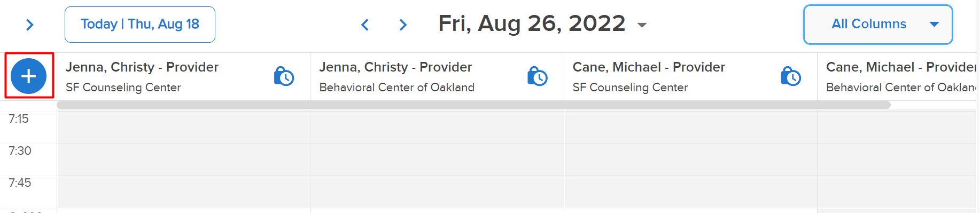The height and width of the screenshot is (213, 980).
Task: Select Jenna, Christy SF Counseling Center column header
Action: pos(184,76)
